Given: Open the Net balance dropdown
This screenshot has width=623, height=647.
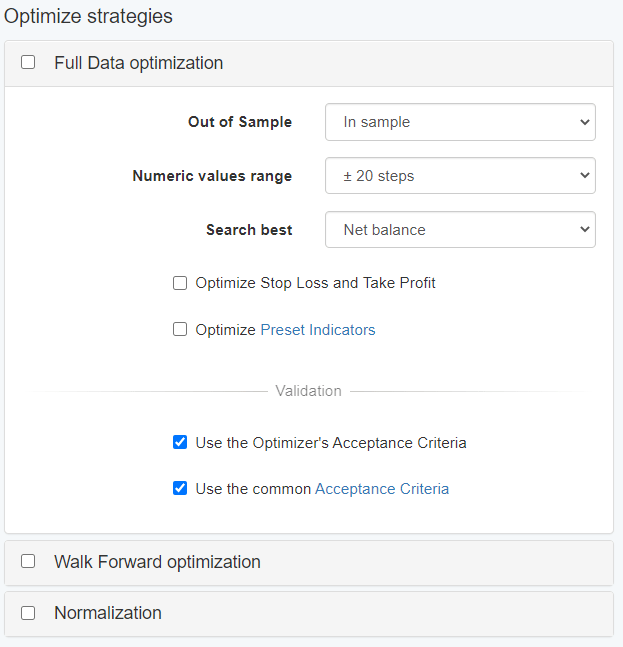Looking at the screenshot, I should point(460,230).
